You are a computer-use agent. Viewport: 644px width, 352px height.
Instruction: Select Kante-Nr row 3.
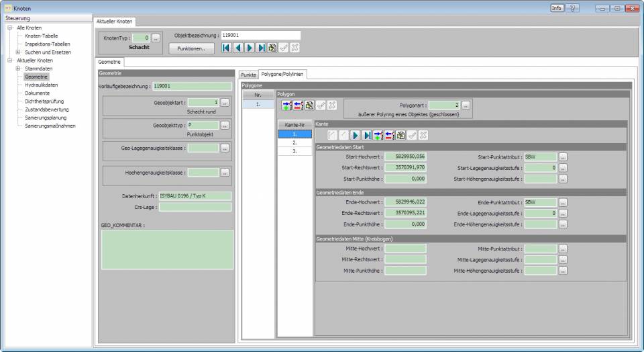[x=295, y=151]
